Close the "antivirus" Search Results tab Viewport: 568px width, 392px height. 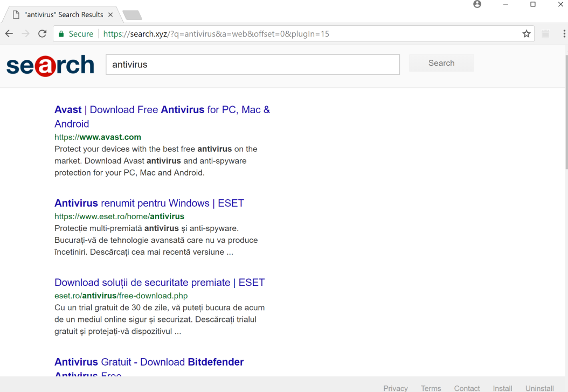click(110, 15)
